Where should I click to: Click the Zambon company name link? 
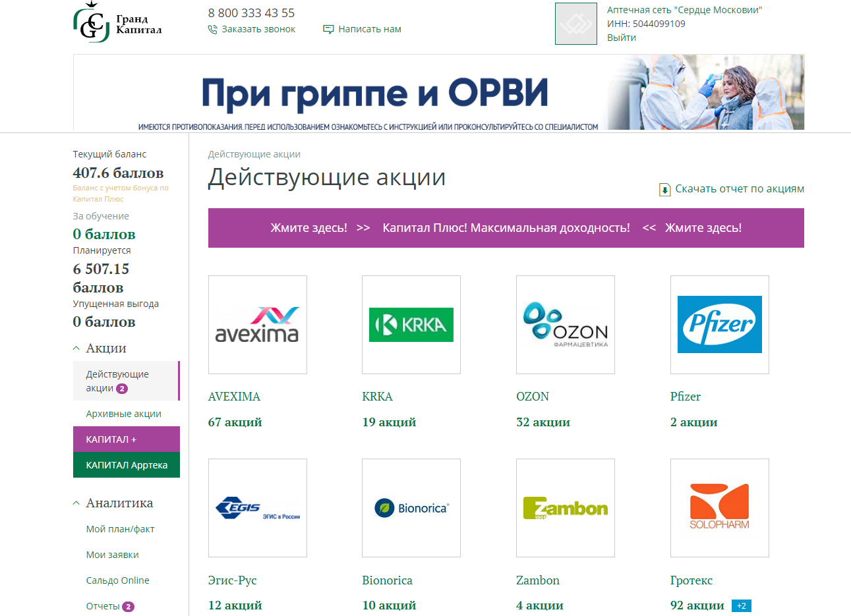(x=538, y=580)
